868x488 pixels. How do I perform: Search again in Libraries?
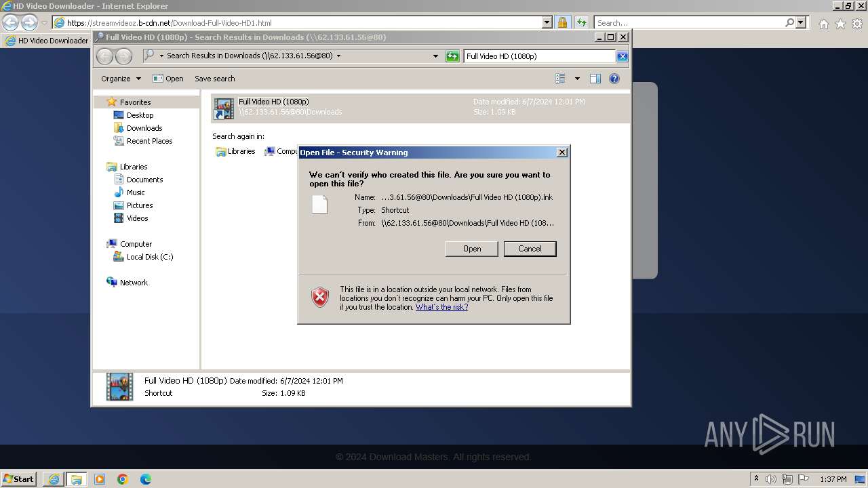click(235, 152)
